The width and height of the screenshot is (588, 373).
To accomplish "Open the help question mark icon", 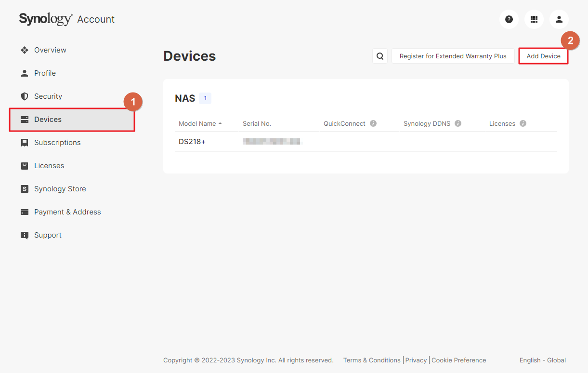I will click(x=509, y=19).
